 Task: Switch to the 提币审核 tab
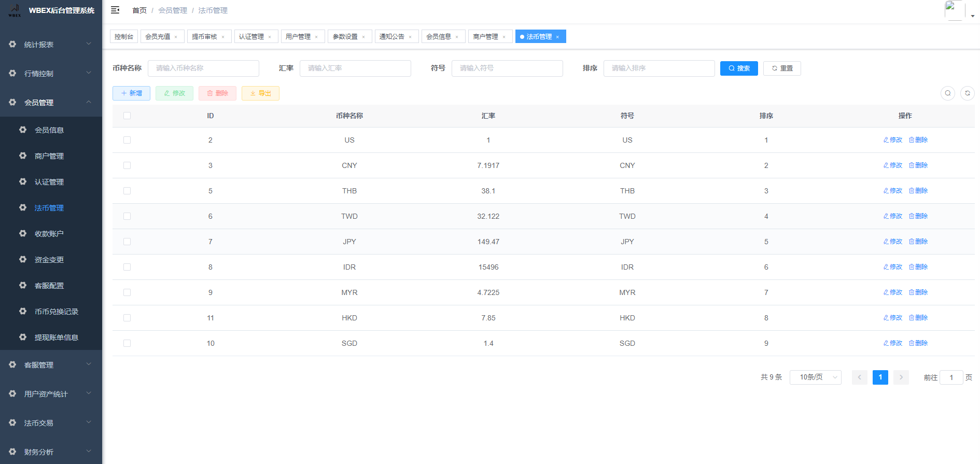[x=204, y=37]
